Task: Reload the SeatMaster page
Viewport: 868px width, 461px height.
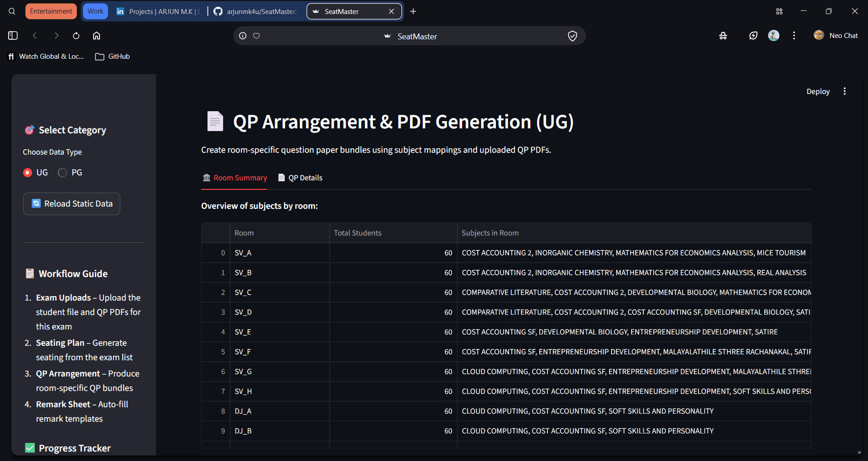Action: tap(76, 36)
